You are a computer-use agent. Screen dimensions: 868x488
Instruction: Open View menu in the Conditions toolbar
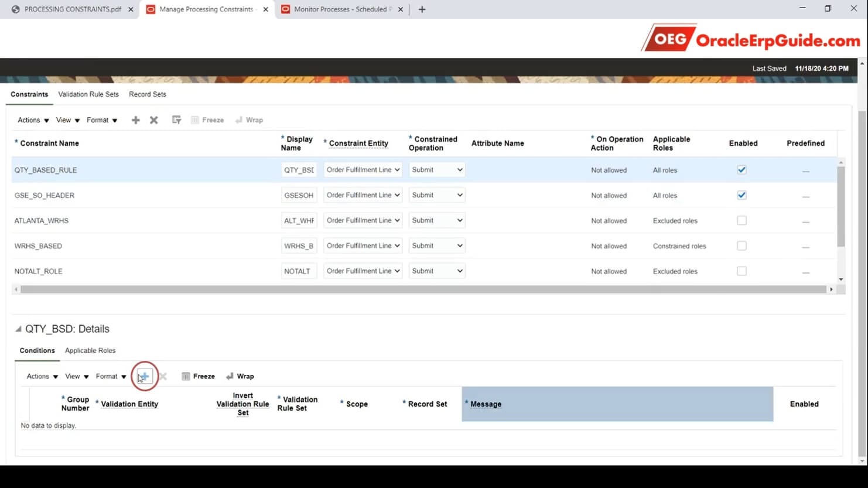click(x=77, y=376)
